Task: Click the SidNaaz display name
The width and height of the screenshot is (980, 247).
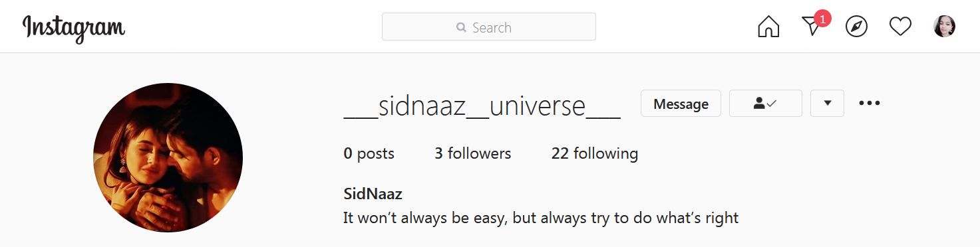Action: tap(373, 194)
